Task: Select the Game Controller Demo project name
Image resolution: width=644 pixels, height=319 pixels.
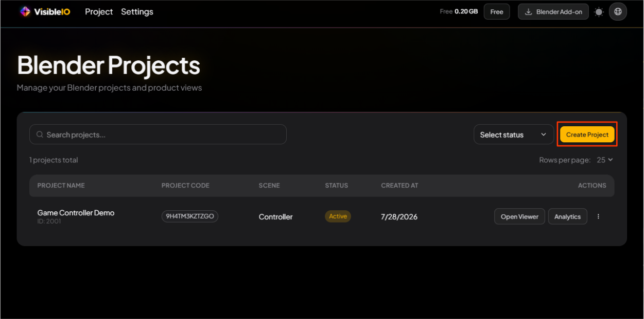Action: pos(76,213)
